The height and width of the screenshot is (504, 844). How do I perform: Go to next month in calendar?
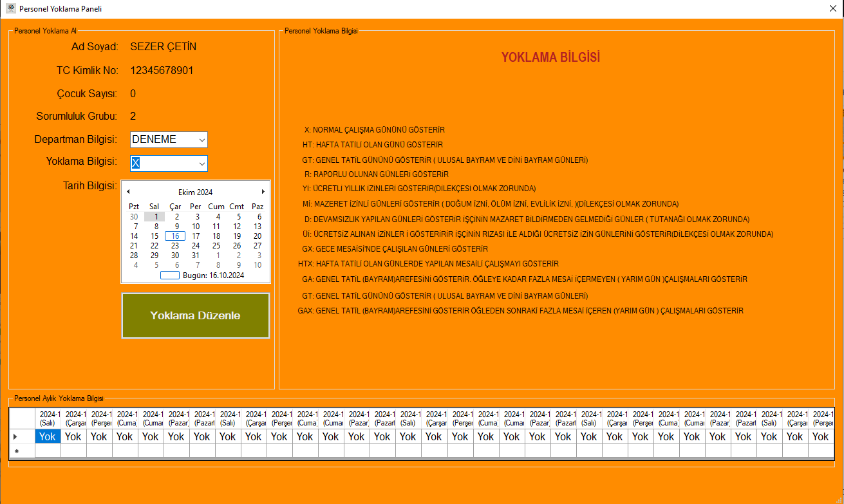(263, 192)
